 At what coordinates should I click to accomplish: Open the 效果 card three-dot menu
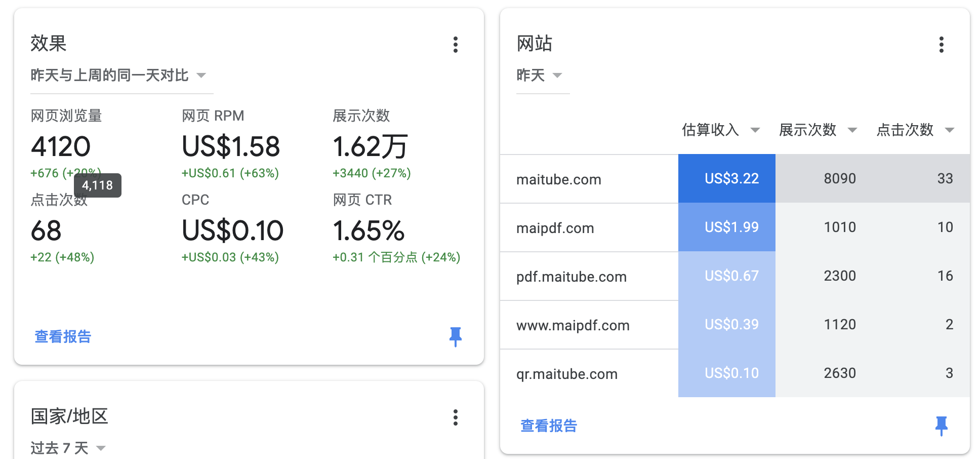pos(455,45)
